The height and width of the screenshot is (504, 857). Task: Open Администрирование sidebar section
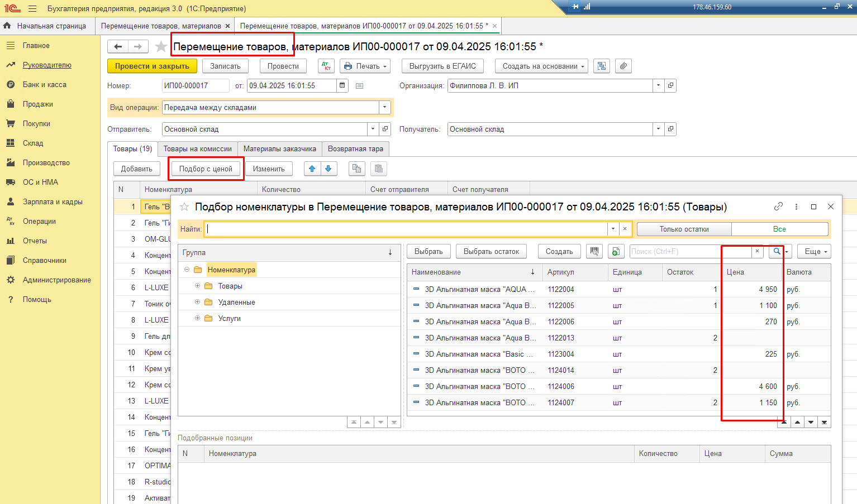56,280
